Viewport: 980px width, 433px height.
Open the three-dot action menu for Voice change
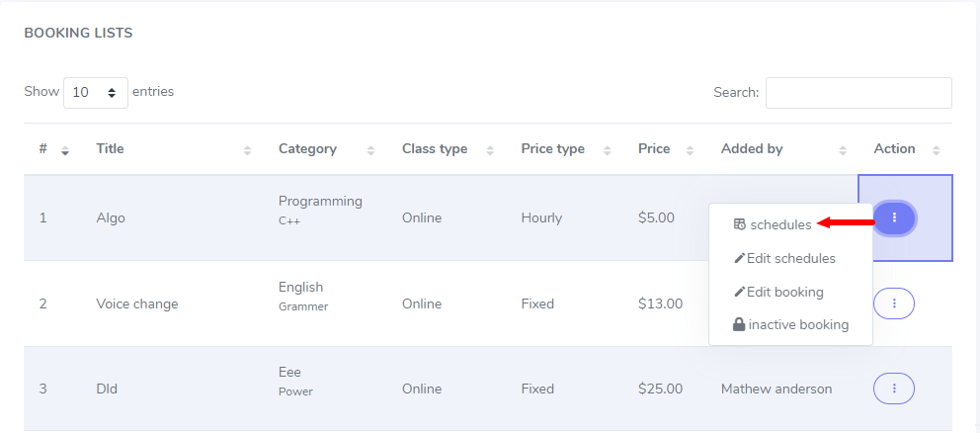[894, 303]
